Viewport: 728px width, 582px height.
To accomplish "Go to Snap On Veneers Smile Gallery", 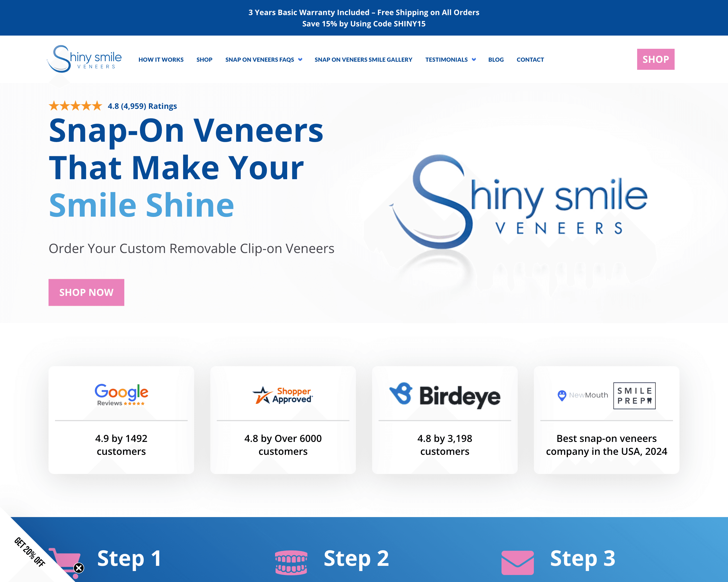I will tap(363, 60).
